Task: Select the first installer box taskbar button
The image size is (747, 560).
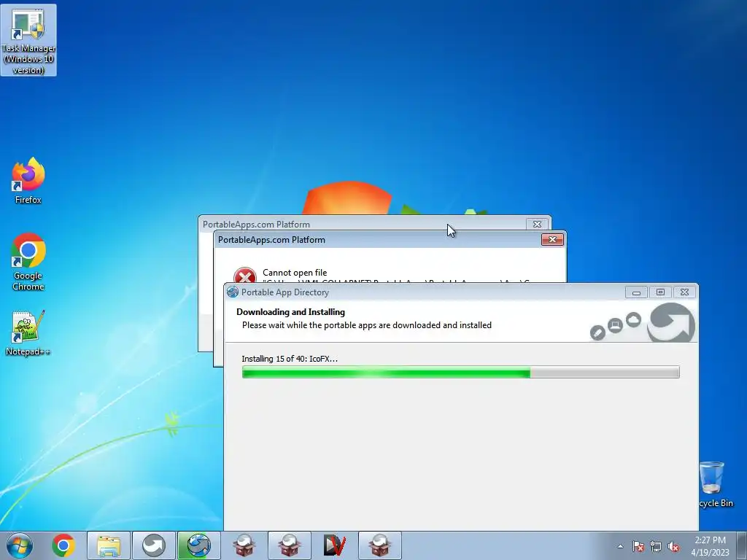Action: pyautogui.click(x=244, y=545)
